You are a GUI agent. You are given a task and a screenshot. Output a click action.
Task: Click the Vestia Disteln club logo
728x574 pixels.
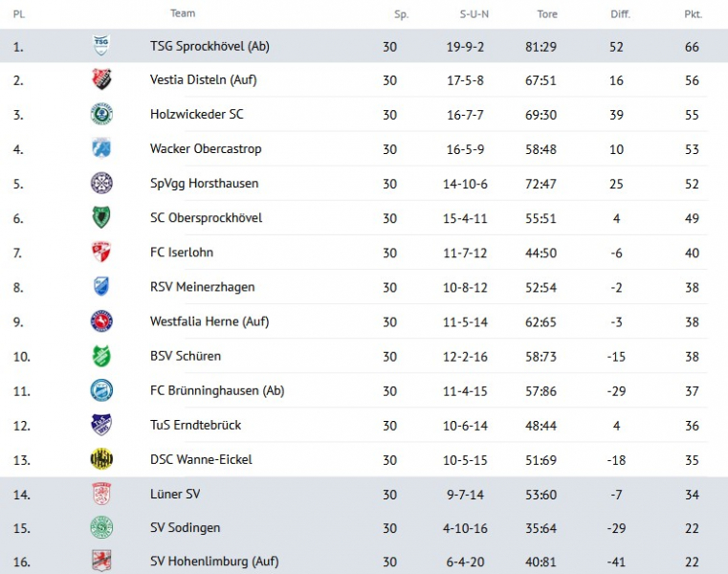pos(101,80)
